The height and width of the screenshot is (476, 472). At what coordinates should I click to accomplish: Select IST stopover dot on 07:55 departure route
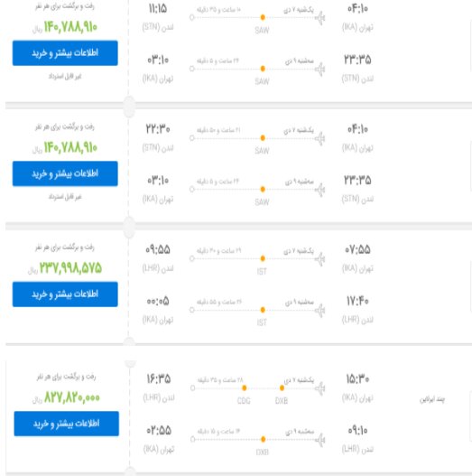coord(263,258)
